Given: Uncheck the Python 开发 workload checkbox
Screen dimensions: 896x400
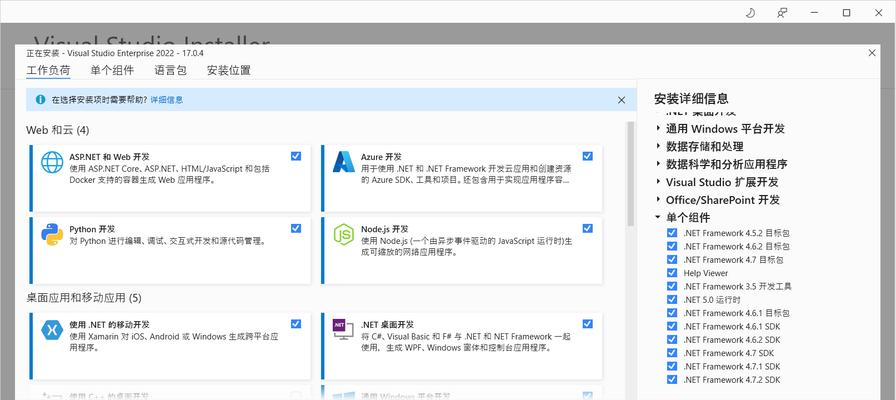Looking at the screenshot, I should [296, 228].
